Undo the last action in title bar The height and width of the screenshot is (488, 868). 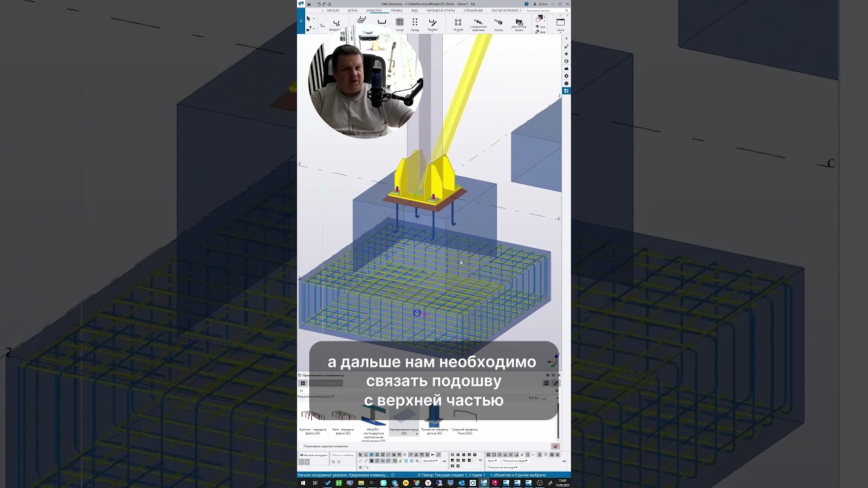click(319, 4)
